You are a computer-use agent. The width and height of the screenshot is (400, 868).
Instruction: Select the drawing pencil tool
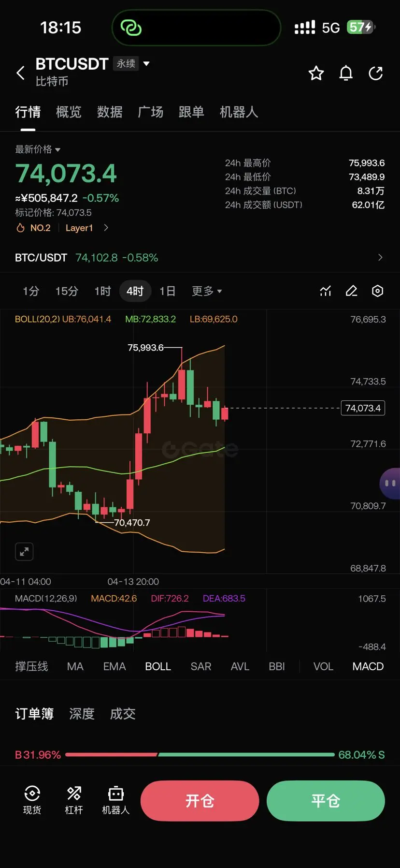point(352,291)
